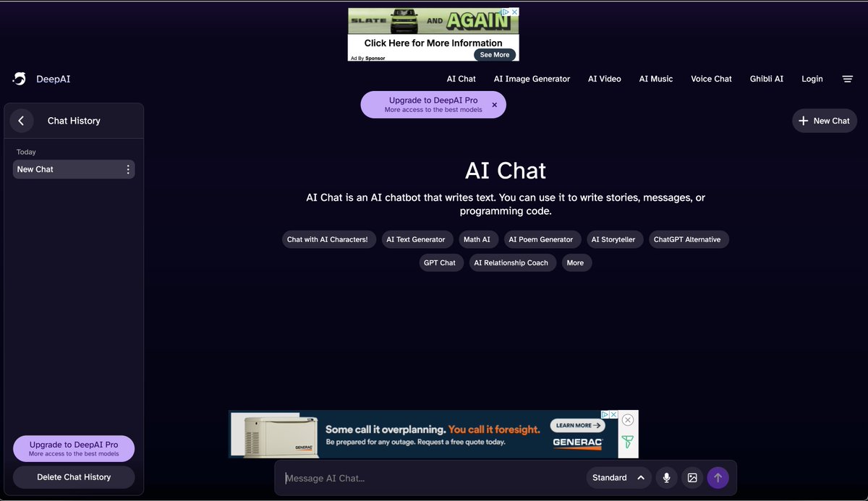868x501 pixels.
Task: Focus the Message AI Chat input field
Action: tap(431, 478)
